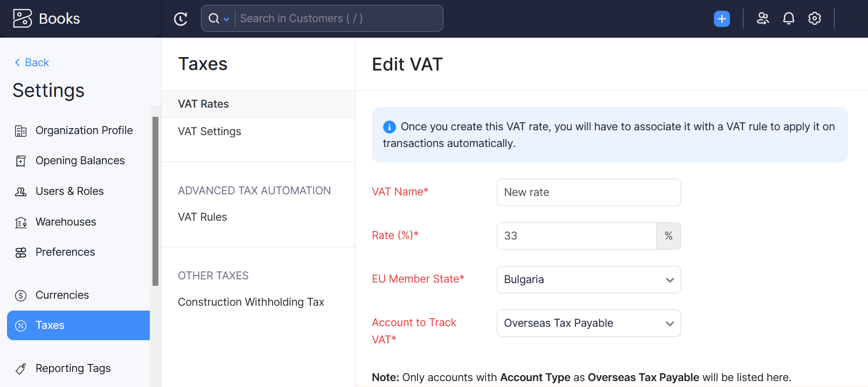Expand the search scope dropdown arrow
The image size is (868, 387).
(x=226, y=19)
